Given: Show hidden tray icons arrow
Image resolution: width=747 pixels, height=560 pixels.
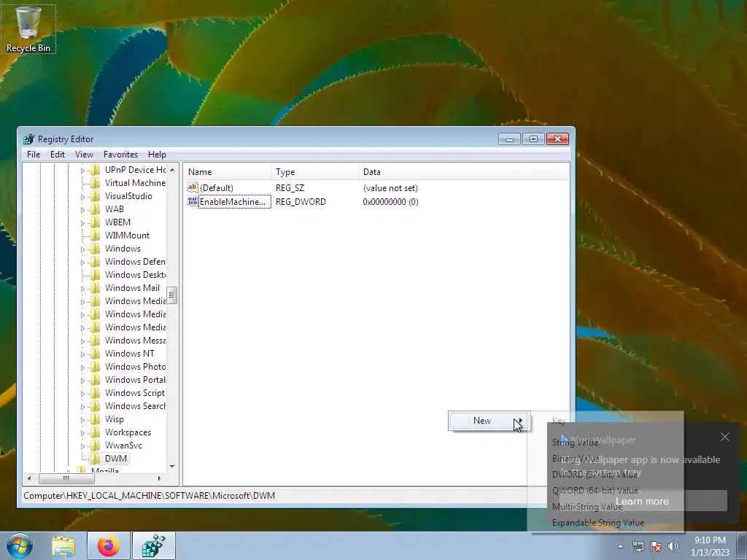Looking at the screenshot, I should coord(620,546).
